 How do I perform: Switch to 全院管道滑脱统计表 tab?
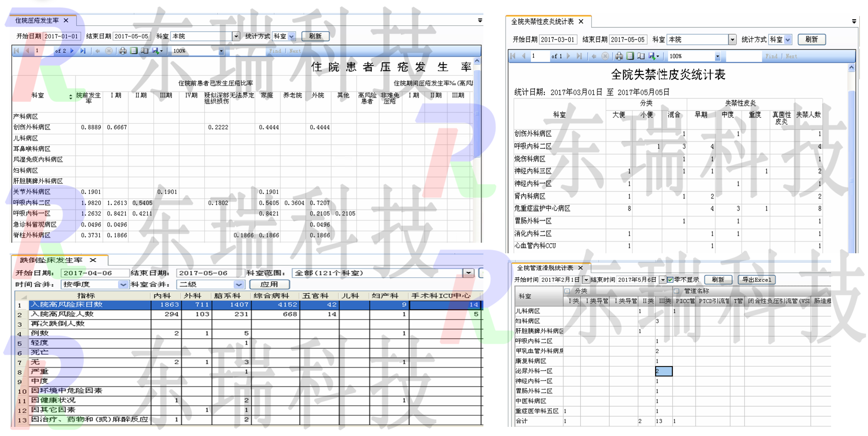coord(545,268)
